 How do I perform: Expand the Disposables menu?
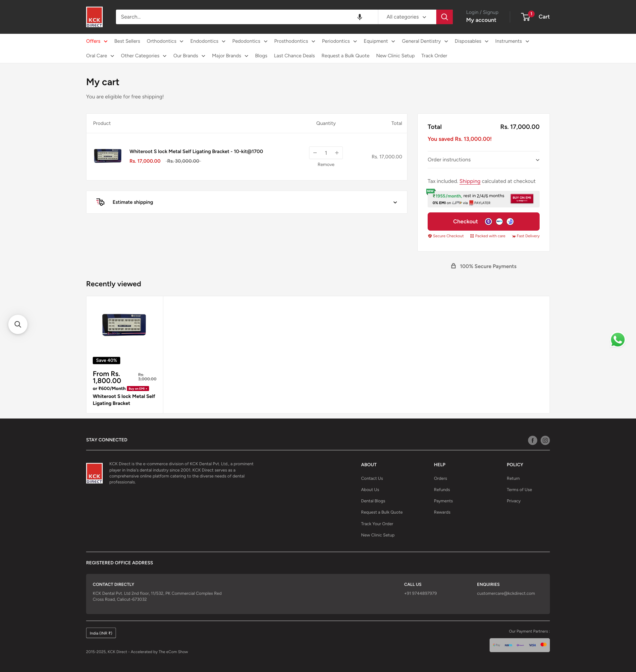pos(472,41)
